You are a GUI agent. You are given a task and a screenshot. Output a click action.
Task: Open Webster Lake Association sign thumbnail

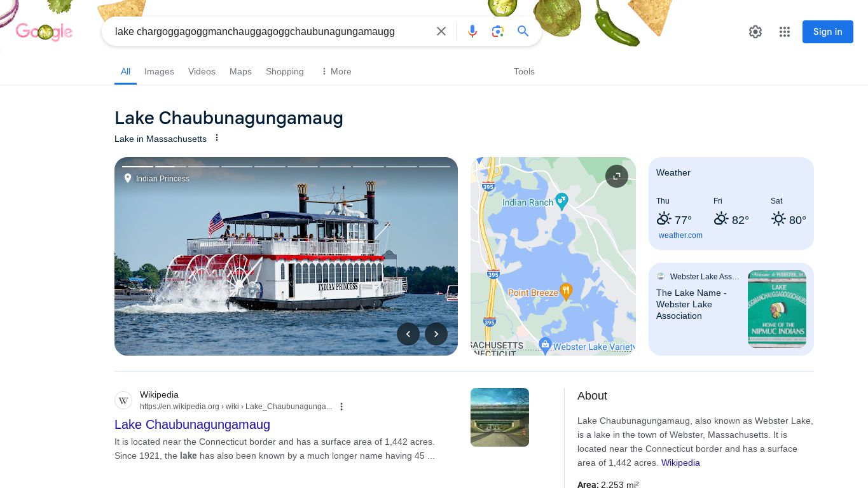coord(777,309)
